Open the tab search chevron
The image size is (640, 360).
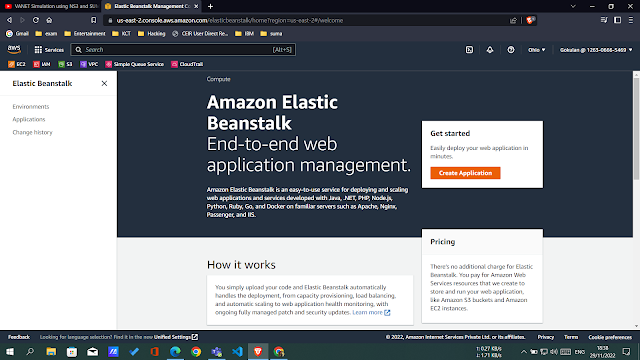(573, 6)
